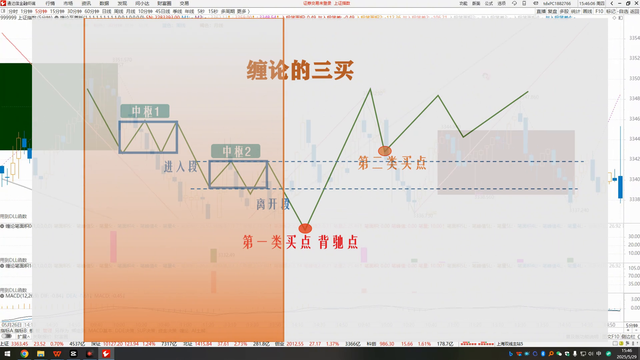Click the red screen recorder taskbar icon
This screenshot has width=640, height=360.
(x=89, y=353)
